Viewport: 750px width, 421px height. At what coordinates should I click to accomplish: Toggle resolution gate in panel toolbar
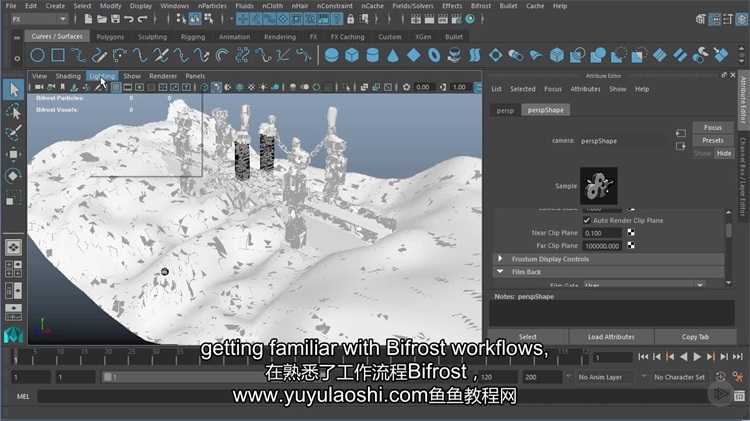[139, 87]
